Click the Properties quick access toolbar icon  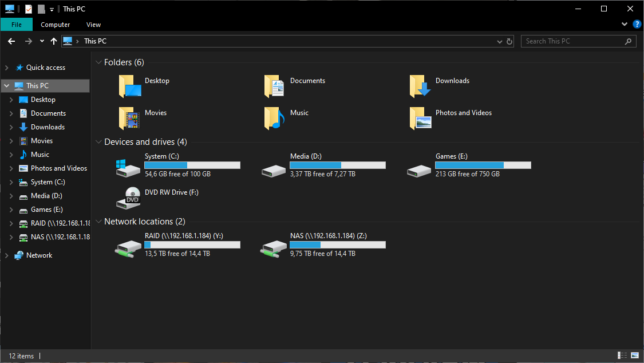pyautogui.click(x=29, y=9)
